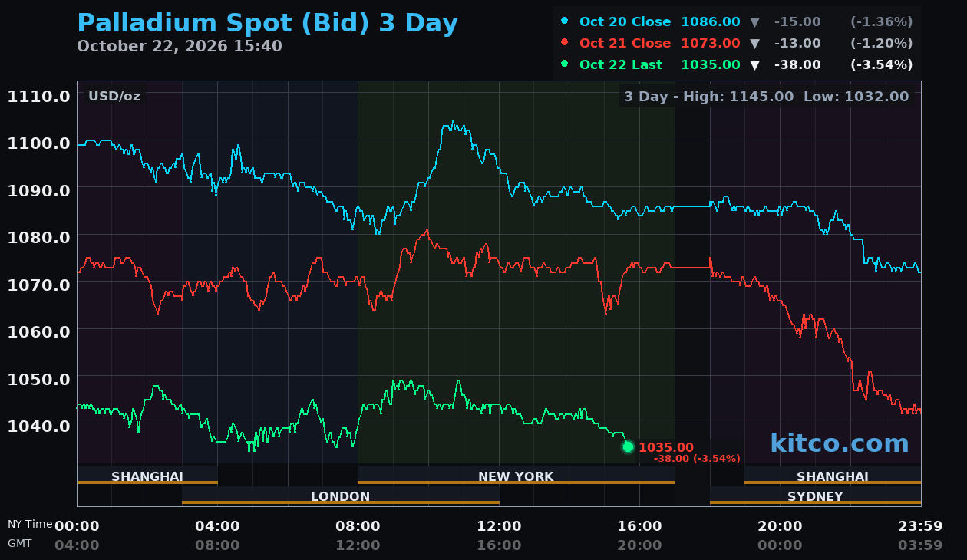Click the 1086.00 close value
The image size is (967, 560).
coord(711,21)
